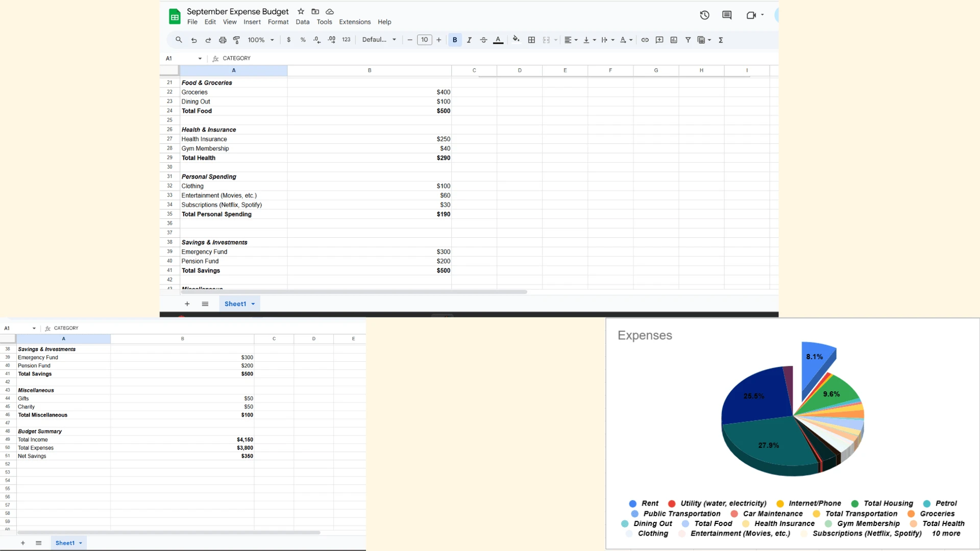Screen dimensions: 980x551
Task: Open the 100% zoom dropdown
Action: 261,40
